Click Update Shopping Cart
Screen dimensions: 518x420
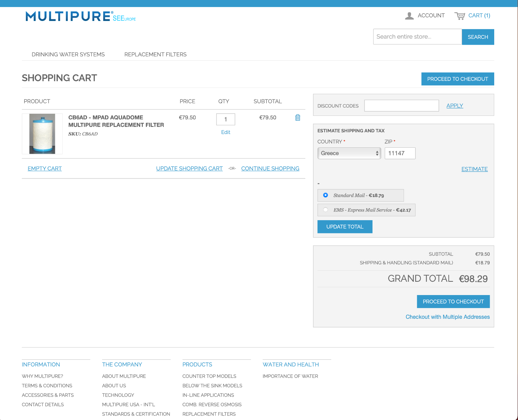point(189,168)
